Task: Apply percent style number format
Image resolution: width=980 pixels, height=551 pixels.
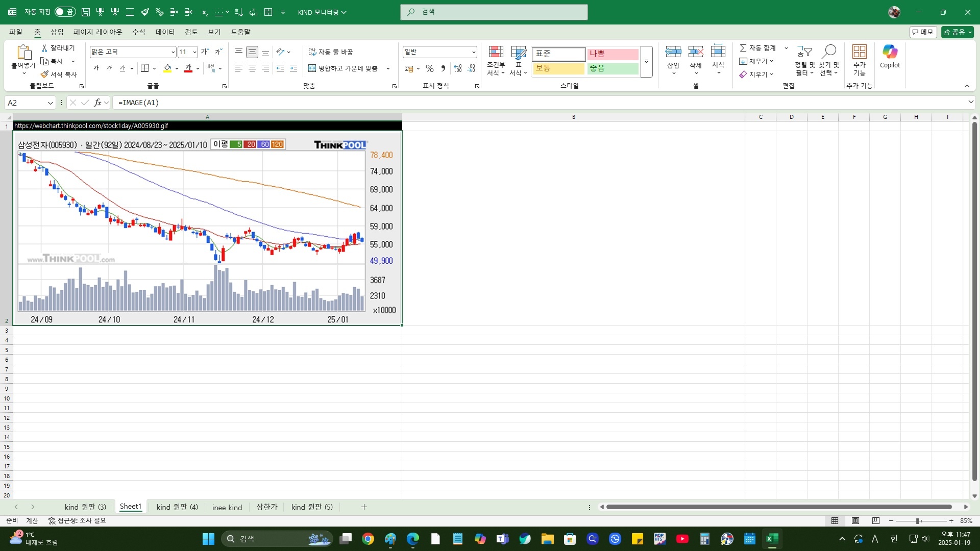Action: [430, 68]
